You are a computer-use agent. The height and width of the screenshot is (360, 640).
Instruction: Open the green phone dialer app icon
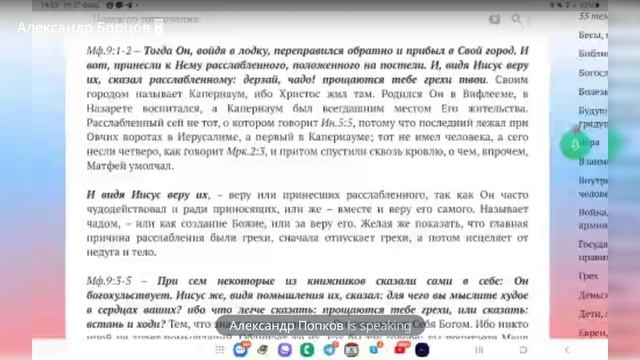click(307, 350)
